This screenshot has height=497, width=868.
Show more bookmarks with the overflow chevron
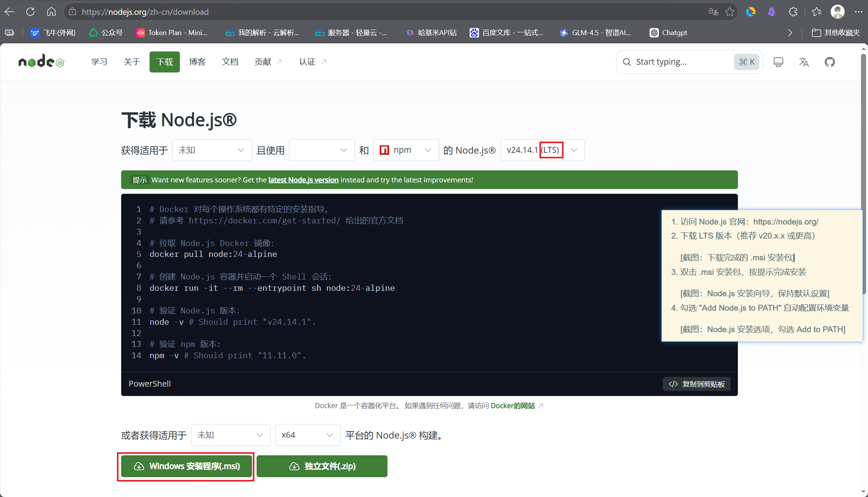click(x=790, y=33)
